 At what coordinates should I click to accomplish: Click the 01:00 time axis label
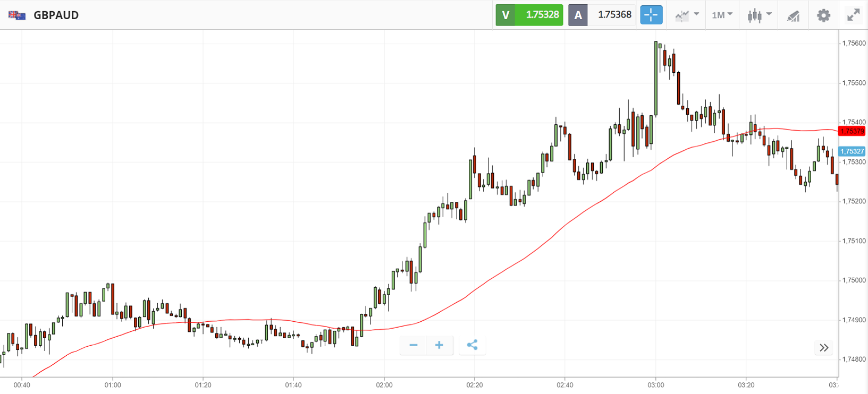113,385
